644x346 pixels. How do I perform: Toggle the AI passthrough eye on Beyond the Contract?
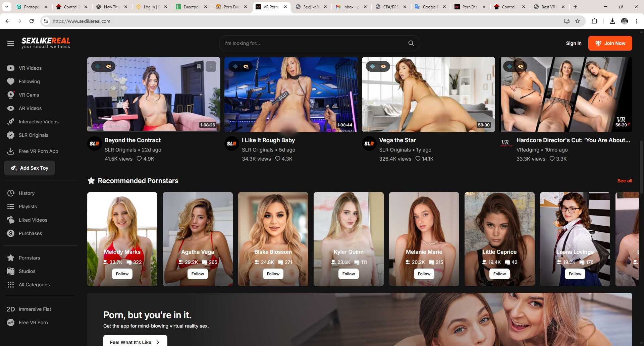click(x=109, y=66)
